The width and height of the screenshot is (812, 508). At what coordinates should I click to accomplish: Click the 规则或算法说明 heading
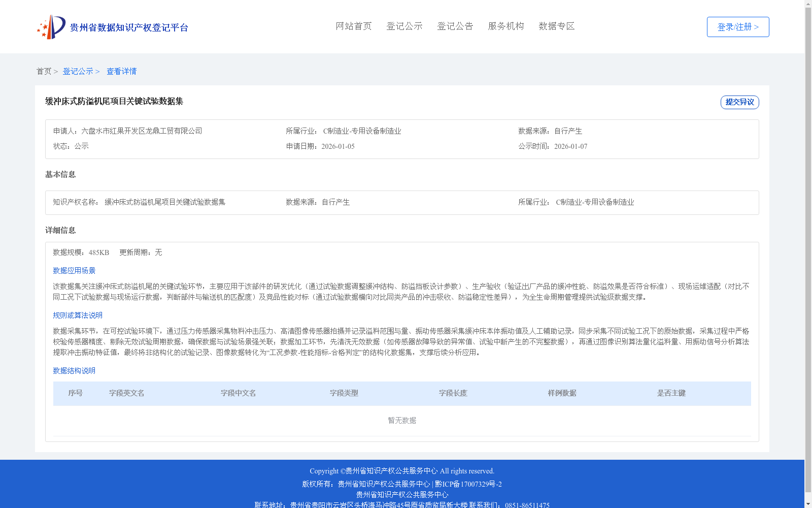(78, 315)
